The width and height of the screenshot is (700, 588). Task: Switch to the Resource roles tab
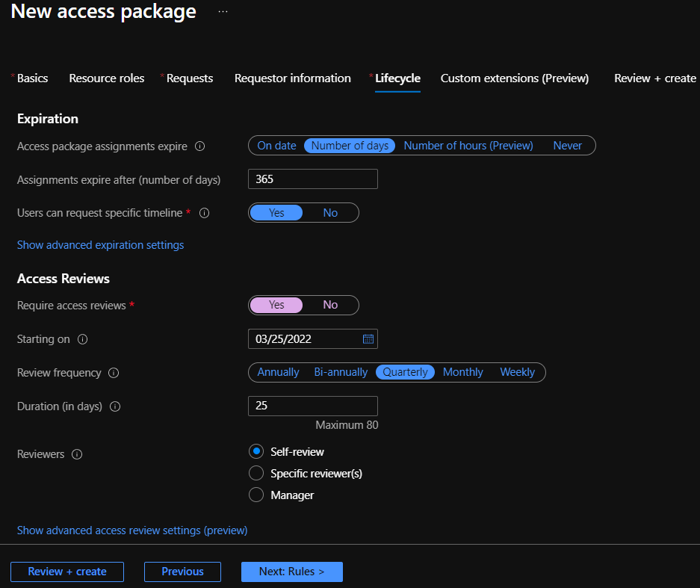pos(107,78)
